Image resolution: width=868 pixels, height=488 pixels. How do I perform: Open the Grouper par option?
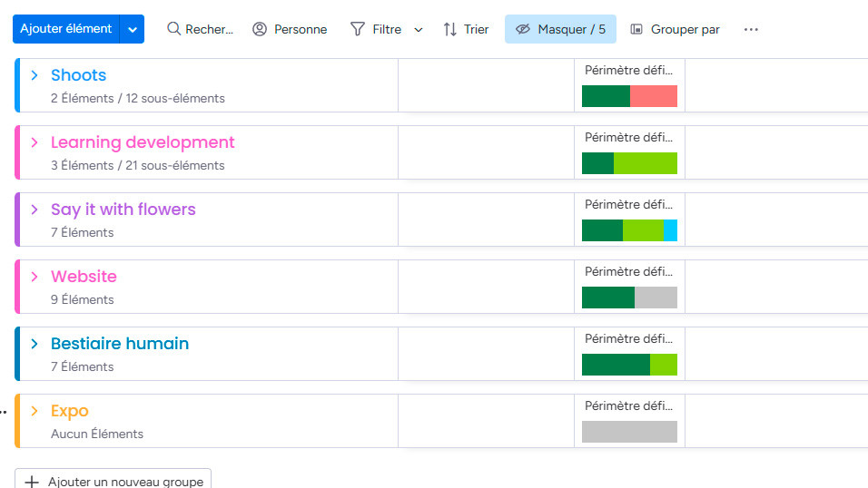pyautogui.click(x=675, y=29)
